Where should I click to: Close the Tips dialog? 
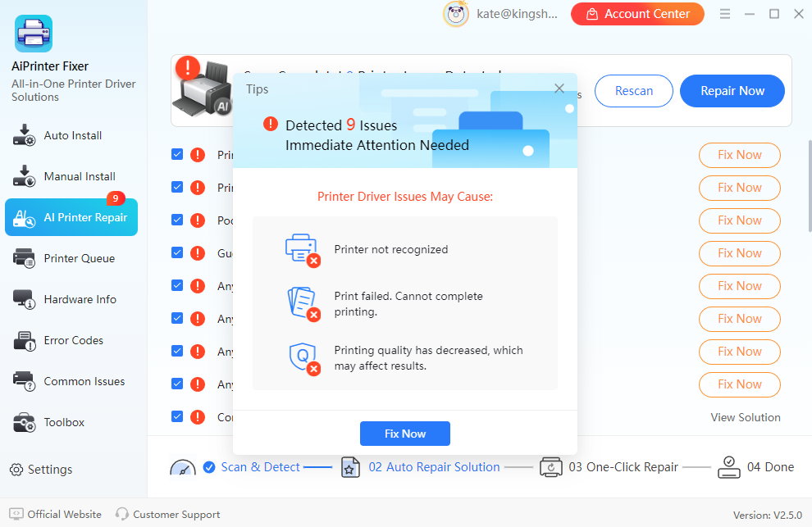click(x=559, y=89)
